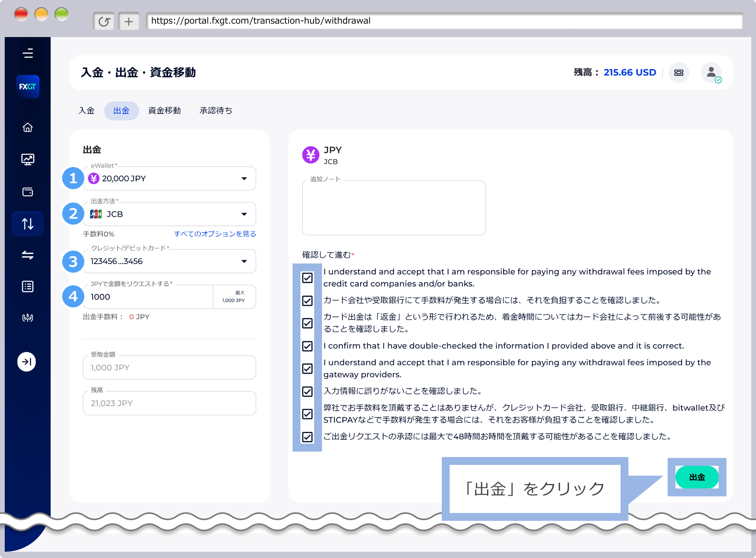Open the card dropdown showing 123456...3456
This screenshot has width=756, height=558.
169,261
